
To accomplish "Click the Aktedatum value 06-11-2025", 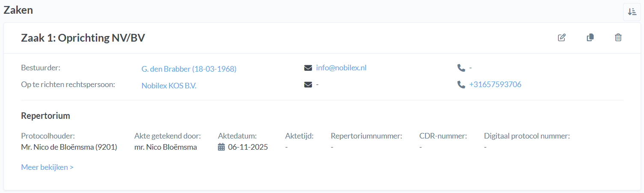I will point(248,147).
